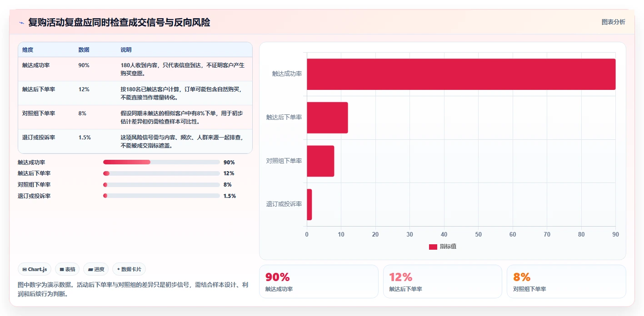This screenshot has height=316, width=644.
Task: Click the 1.5% value in the table
Action: point(85,138)
